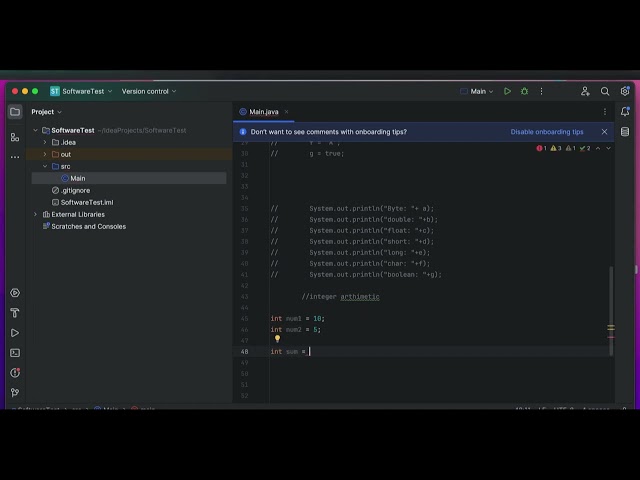Expand the .idea folder
The image size is (640, 480).
(45, 142)
